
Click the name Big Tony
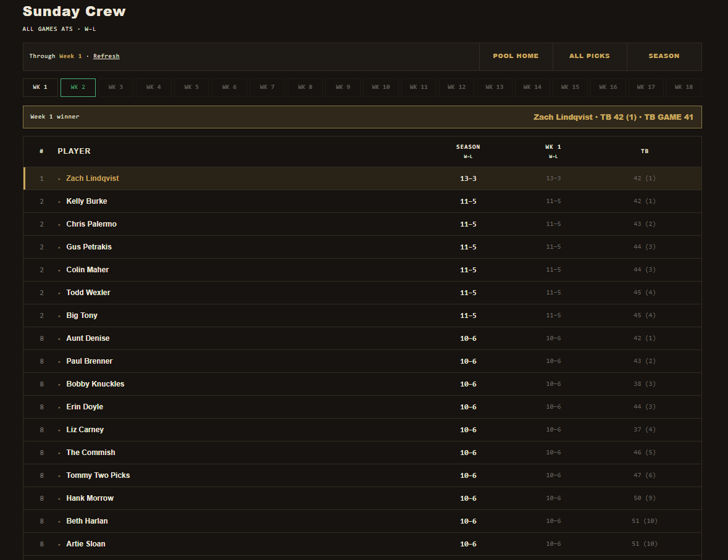82,316
